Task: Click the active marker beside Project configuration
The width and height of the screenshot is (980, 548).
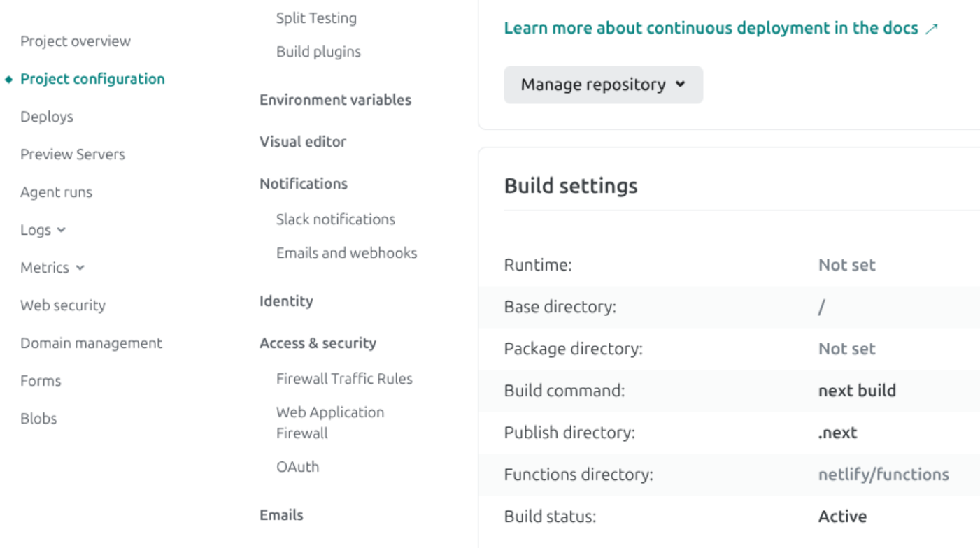Action: click(10, 79)
